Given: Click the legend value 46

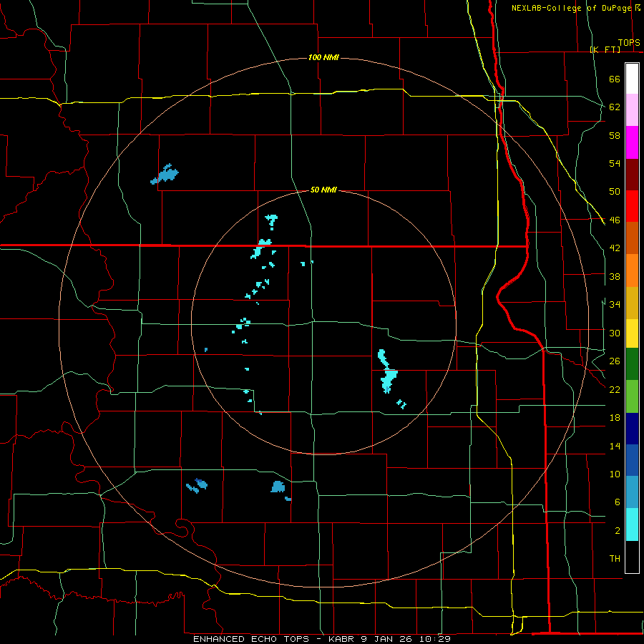Looking at the screenshot, I should [615, 220].
